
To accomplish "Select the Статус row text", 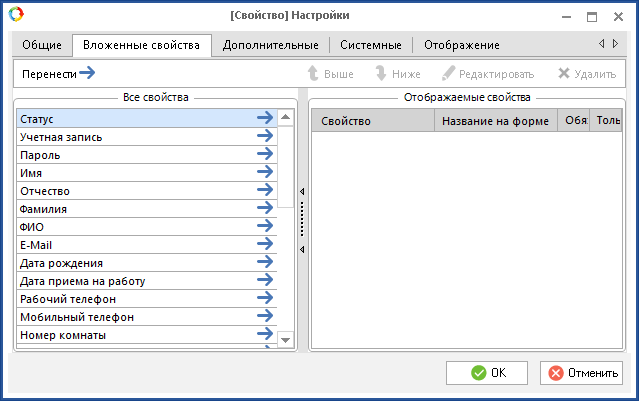I will tap(37, 119).
